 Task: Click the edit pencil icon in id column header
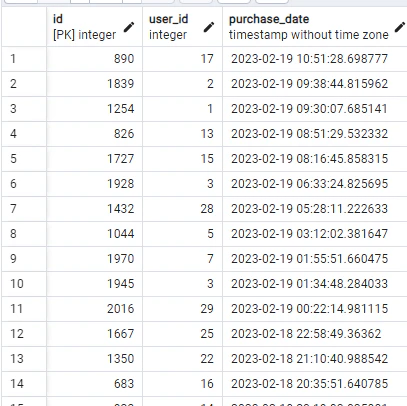[x=129, y=27]
